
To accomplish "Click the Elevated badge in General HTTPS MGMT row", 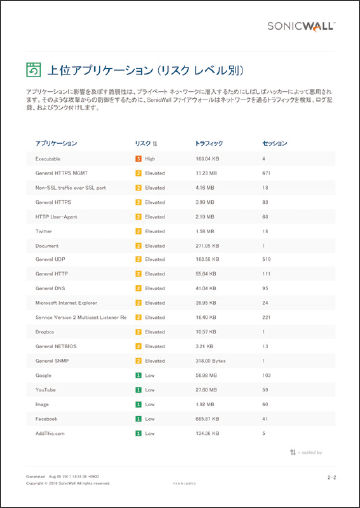I will (x=138, y=173).
